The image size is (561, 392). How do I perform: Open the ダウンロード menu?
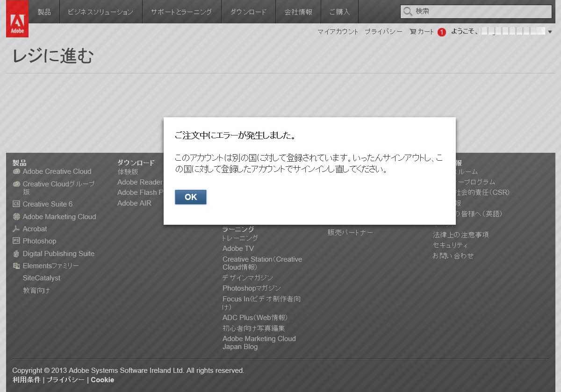248,12
